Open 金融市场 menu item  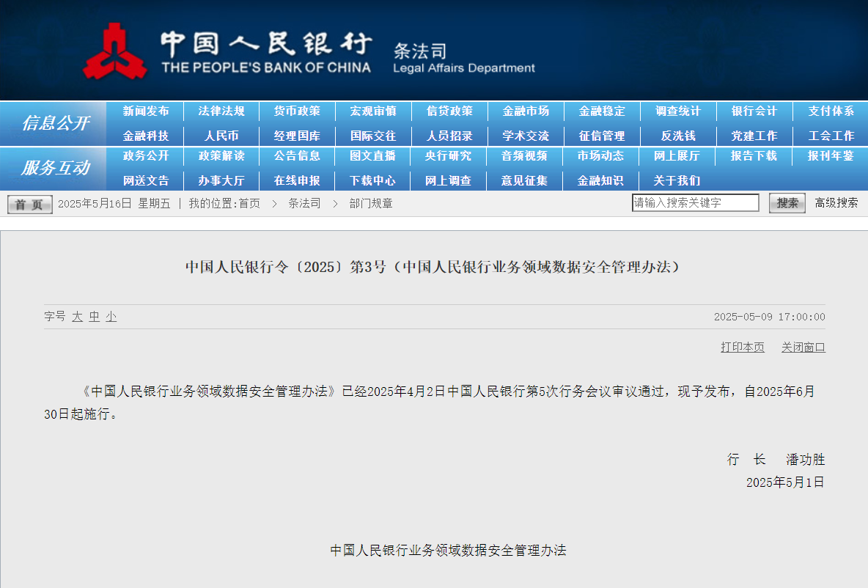pos(526,111)
